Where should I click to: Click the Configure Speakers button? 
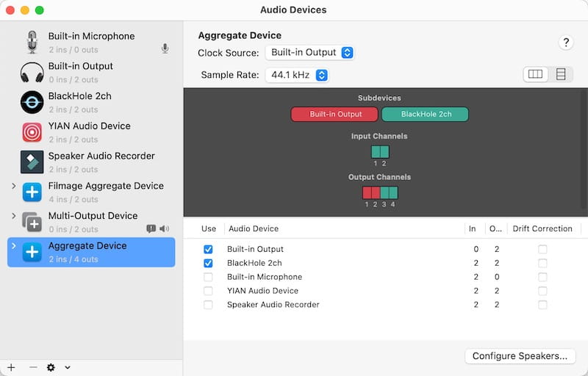[x=519, y=356]
